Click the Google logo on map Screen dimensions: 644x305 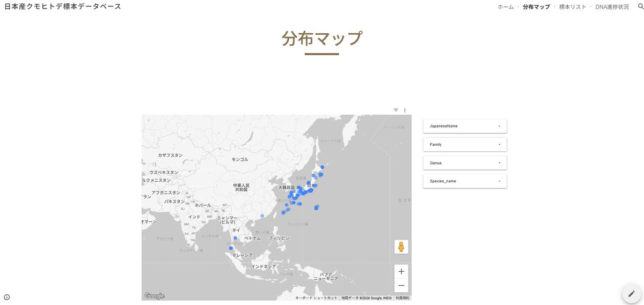click(155, 296)
